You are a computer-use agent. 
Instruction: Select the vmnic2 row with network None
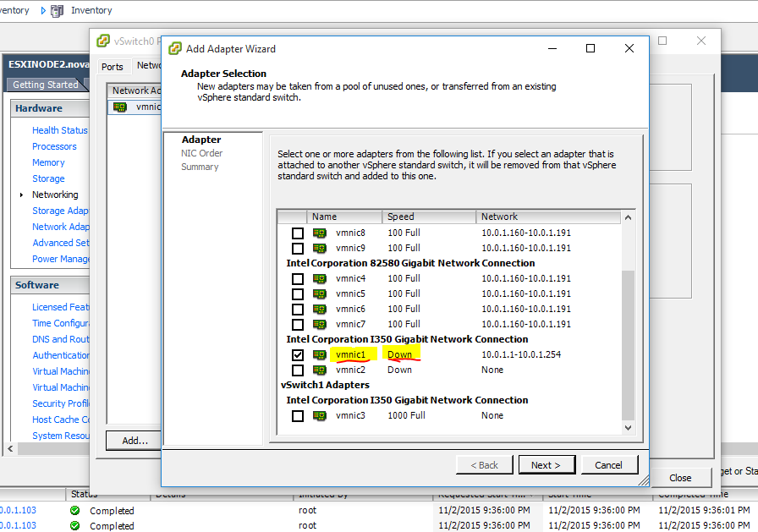pyautogui.click(x=449, y=370)
